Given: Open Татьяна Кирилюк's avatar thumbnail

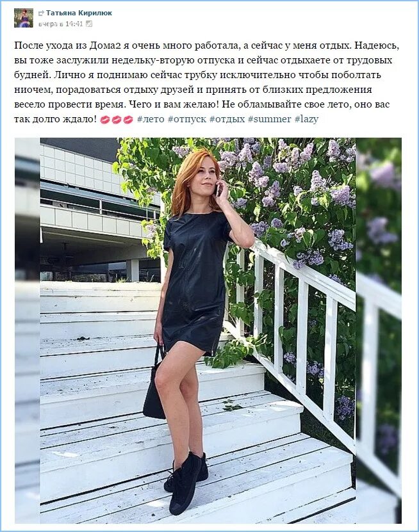Looking at the screenshot, I should (24, 18).
